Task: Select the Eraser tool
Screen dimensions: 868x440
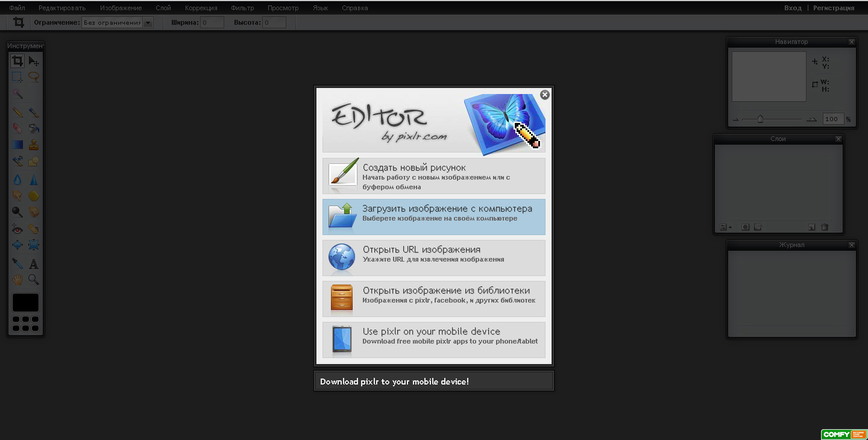Action: (17, 128)
